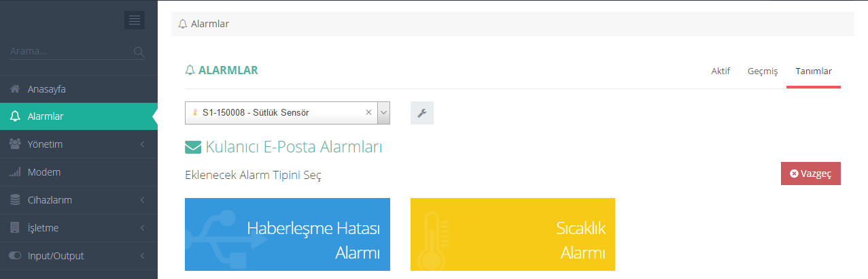The width and height of the screenshot is (868, 279).
Task: Switch to the Aktif tab
Action: [721, 71]
